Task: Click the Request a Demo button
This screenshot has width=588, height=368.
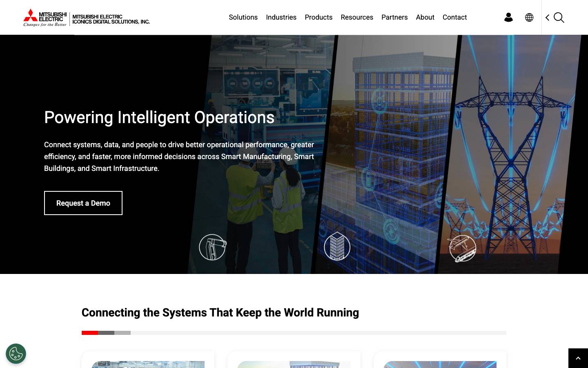Action: pyautogui.click(x=83, y=203)
